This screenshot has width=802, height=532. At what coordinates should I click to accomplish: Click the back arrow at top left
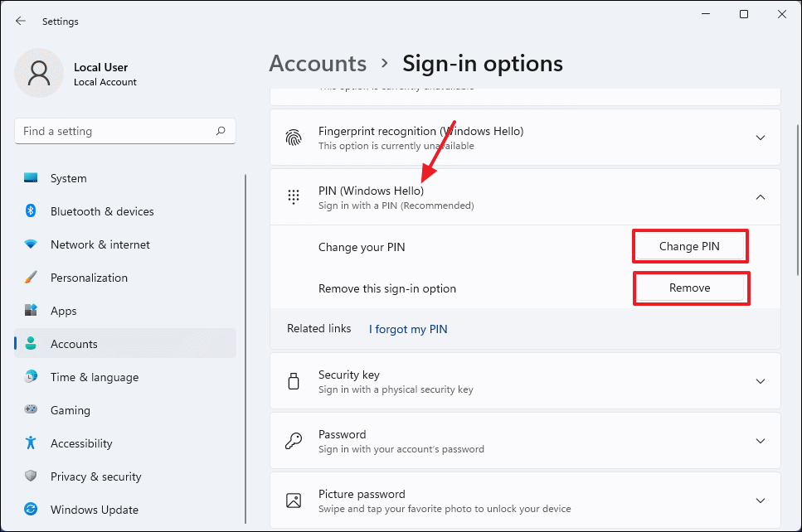point(20,21)
